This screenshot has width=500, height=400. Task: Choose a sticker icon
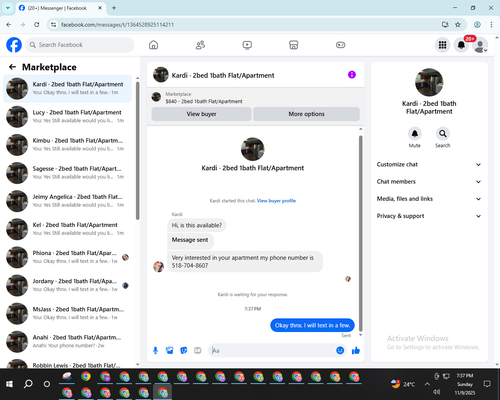tap(184, 350)
